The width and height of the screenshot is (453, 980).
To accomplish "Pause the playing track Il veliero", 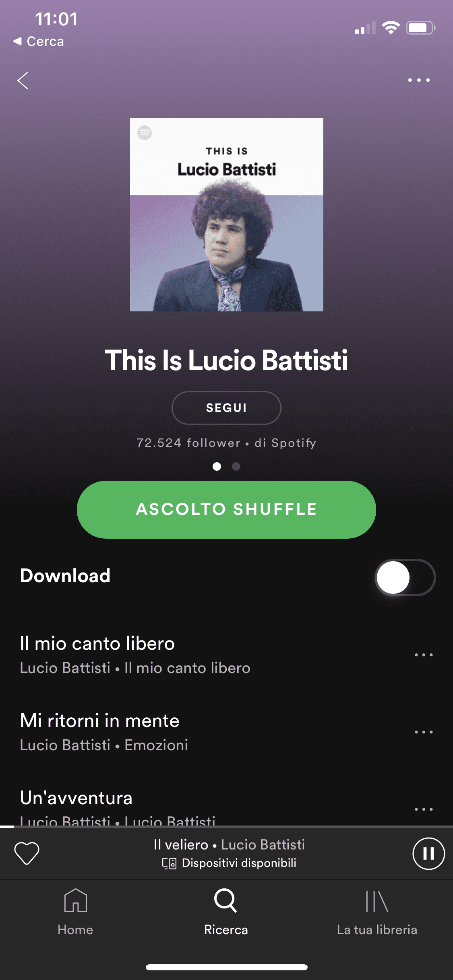I will click(428, 853).
